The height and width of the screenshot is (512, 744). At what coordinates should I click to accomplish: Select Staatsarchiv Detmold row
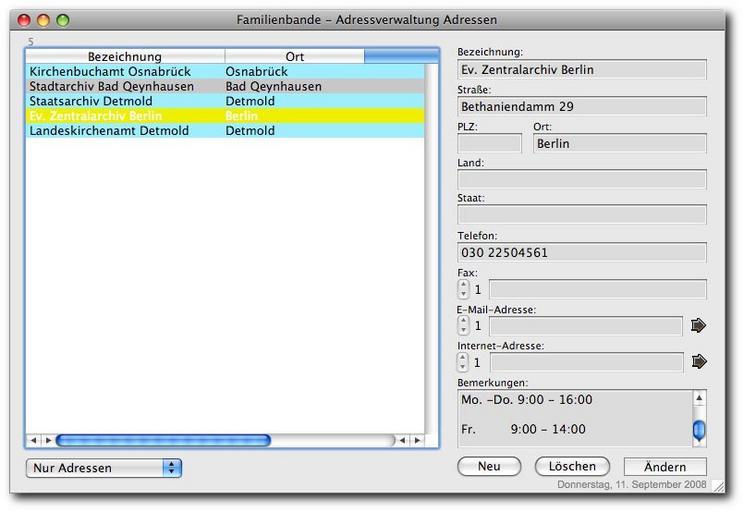click(225, 101)
